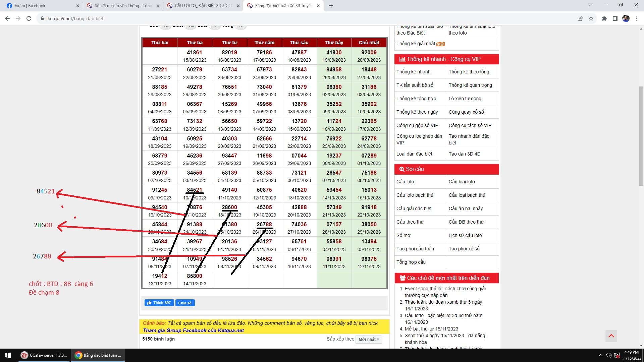Open Tạo phôi cầu tuần link
This screenshot has width=644, height=362.
pyautogui.click(x=415, y=249)
